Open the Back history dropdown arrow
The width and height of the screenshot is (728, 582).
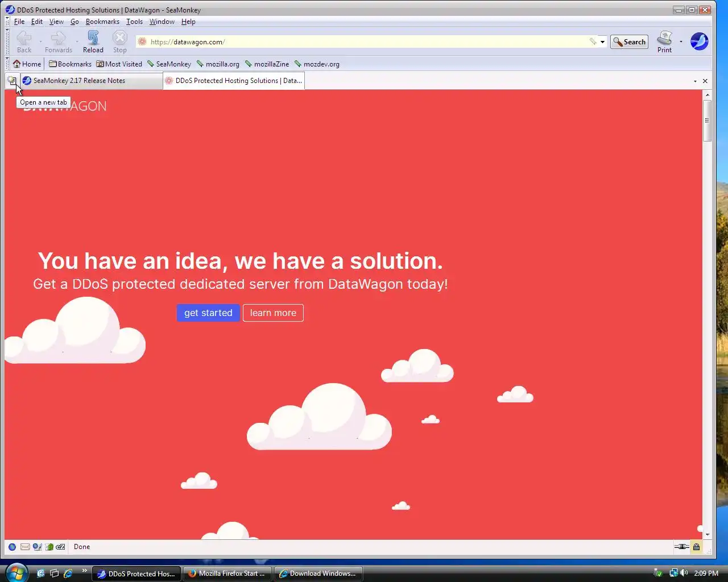40,41
